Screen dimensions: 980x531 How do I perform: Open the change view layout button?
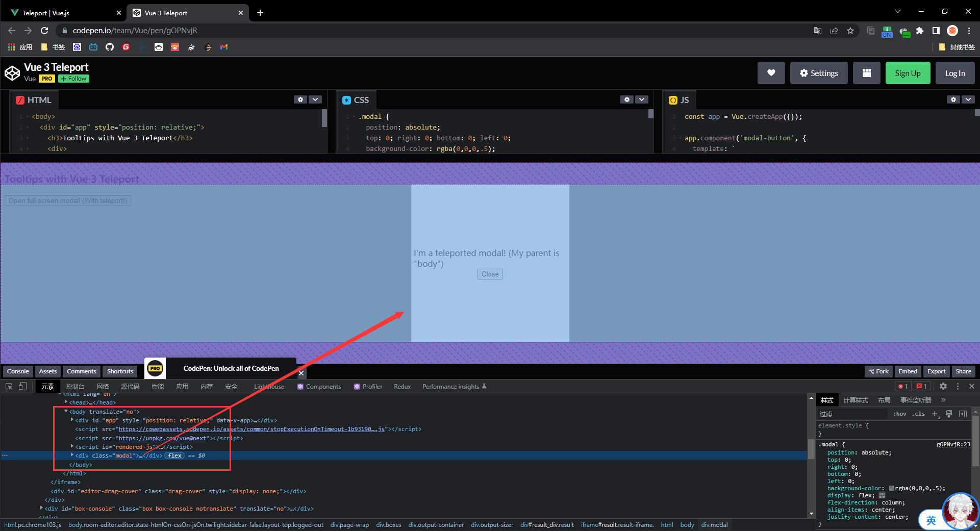pos(866,73)
